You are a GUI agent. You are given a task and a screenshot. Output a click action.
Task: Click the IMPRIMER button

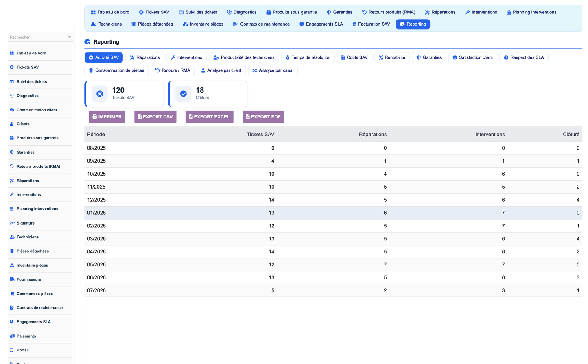coord(107,117)
